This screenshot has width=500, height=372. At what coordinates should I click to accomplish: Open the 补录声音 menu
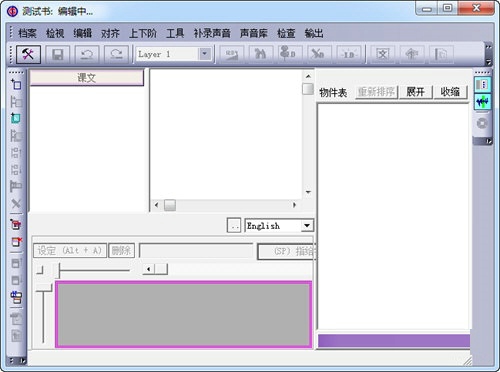pyautogui.click(x=212, y=33)
